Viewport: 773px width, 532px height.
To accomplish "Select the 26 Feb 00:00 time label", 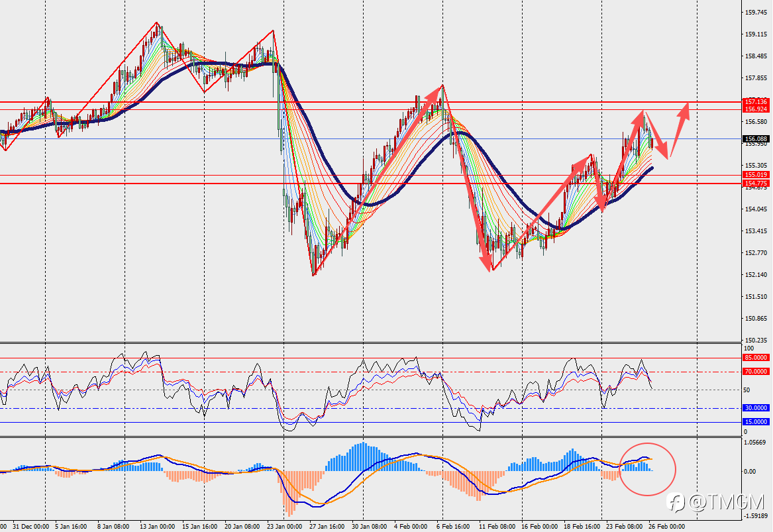I will point(666,526).
